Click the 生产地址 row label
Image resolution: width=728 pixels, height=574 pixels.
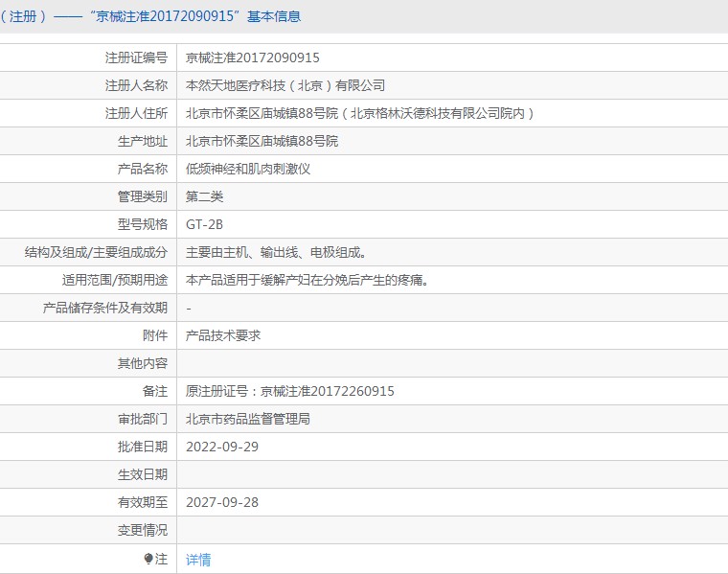pyautogui.click(x=143, y=141)
